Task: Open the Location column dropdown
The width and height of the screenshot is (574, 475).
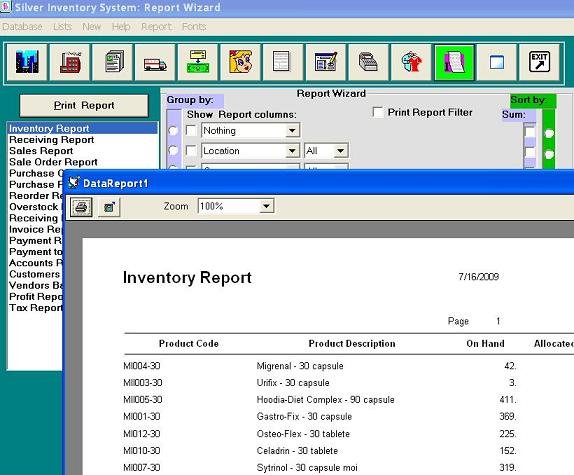Action: click(292, 150)
